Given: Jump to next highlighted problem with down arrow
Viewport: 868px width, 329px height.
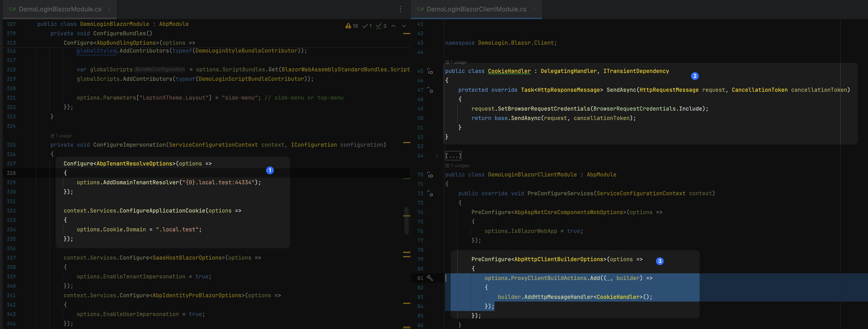Looking at the screenshot, I should click(x=404, y=26).
